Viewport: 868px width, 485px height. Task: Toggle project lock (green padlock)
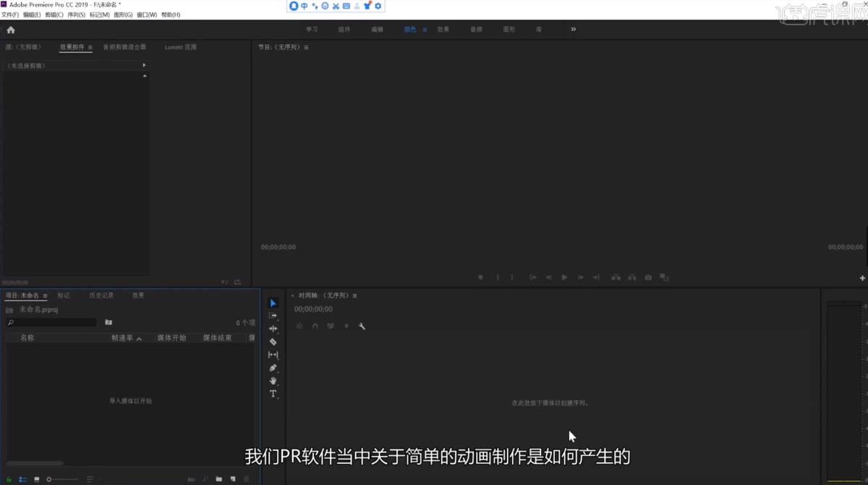[9, 479]
